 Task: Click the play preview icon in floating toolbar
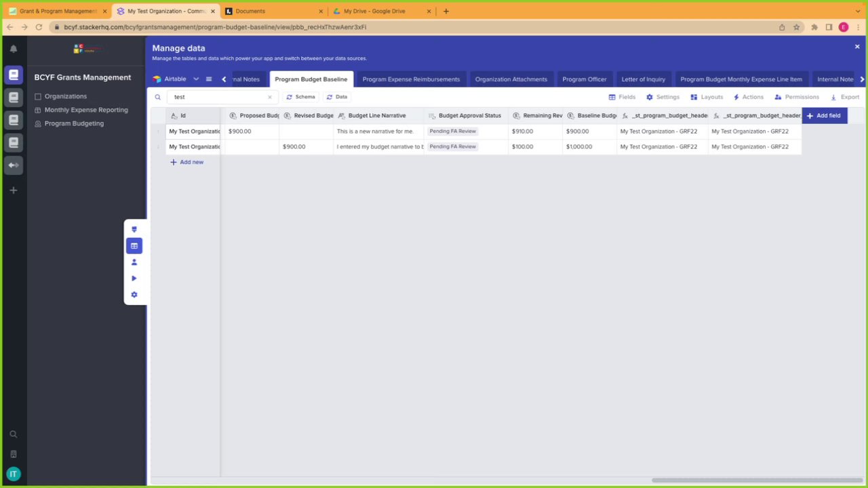(134, 279)
